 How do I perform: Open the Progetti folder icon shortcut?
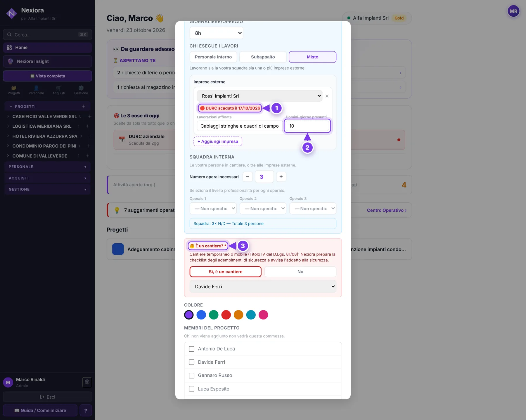click(x=14, y=90)
